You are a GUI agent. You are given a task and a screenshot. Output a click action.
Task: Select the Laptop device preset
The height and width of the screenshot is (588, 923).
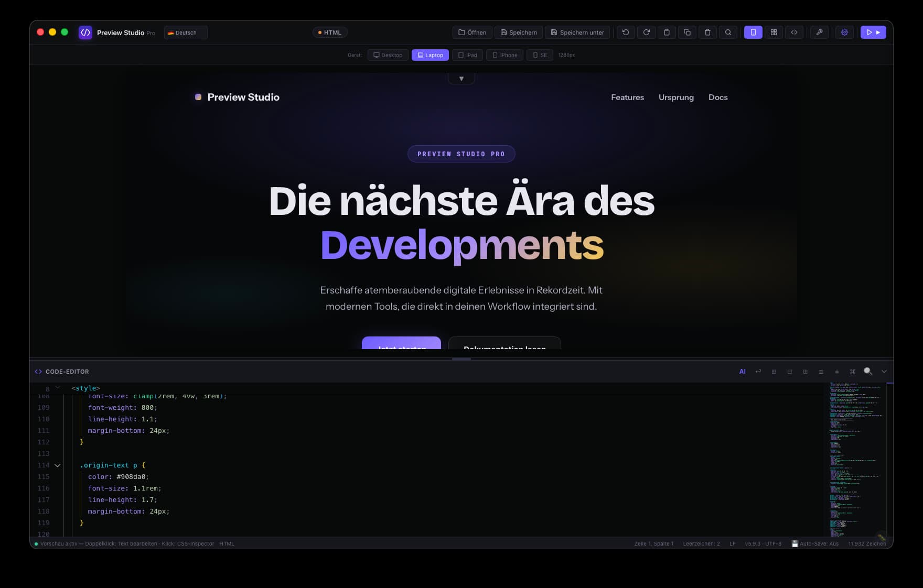430,55
